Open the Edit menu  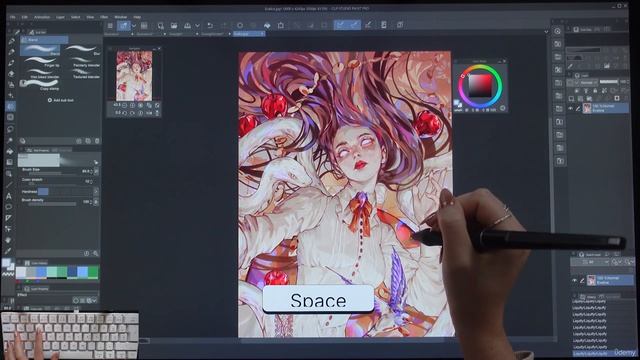[24, 17]
